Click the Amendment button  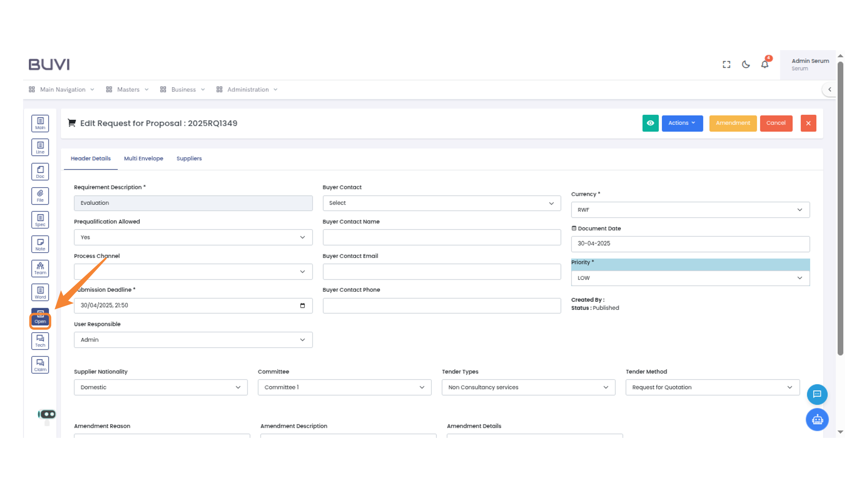(732, 123)
